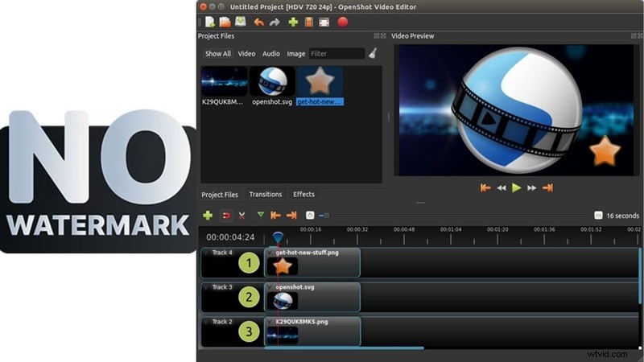Viewport: 644px width, 362px height.
Task: Open the Effects tab
Action: click(304, 195)
